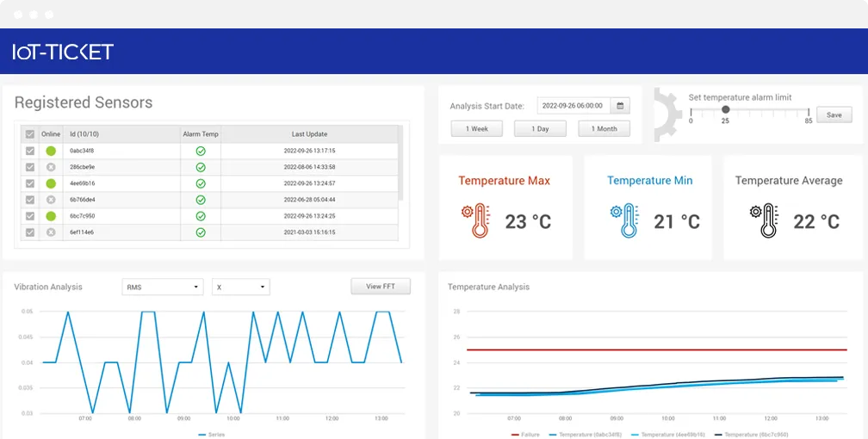Open the X axis dropdown
This screenshot has height=439, width=868.
point(240,287)
